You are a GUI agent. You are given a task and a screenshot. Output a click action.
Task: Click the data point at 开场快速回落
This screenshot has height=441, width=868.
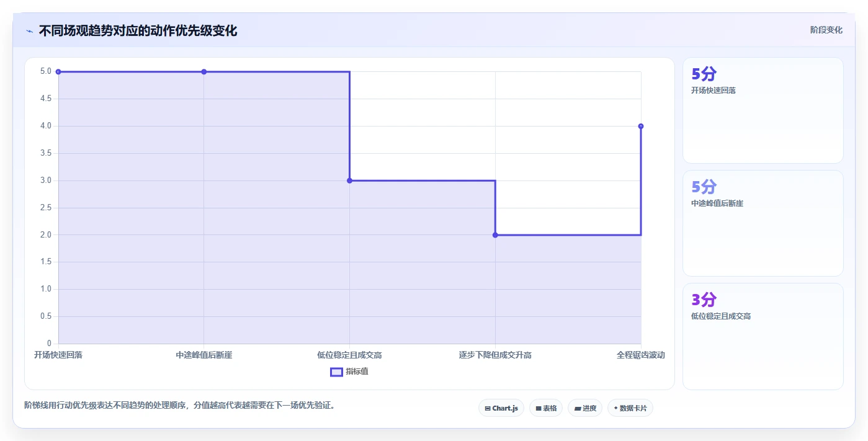click(x=58, y=72)
